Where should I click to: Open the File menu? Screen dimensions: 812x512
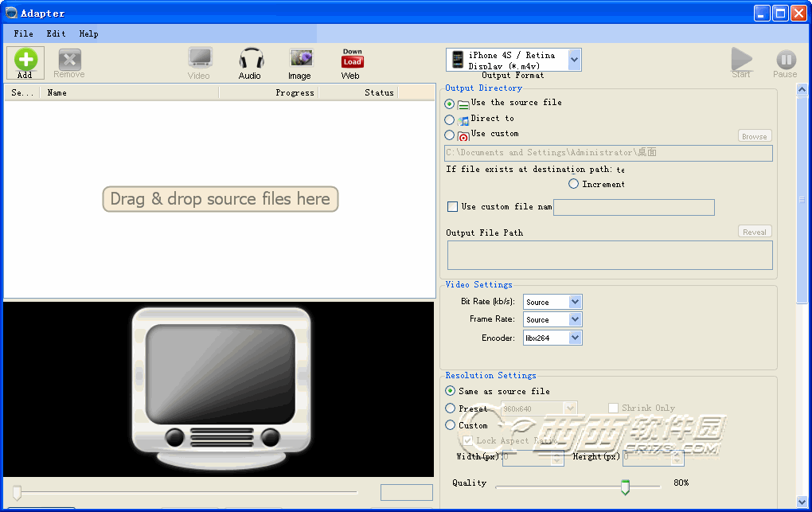(23, 33)
